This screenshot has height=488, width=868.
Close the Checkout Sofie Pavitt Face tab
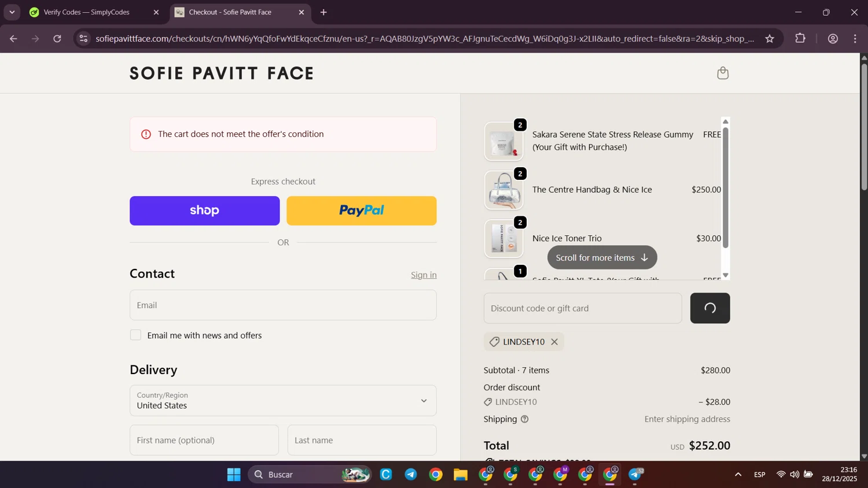(x=301, y=12)
